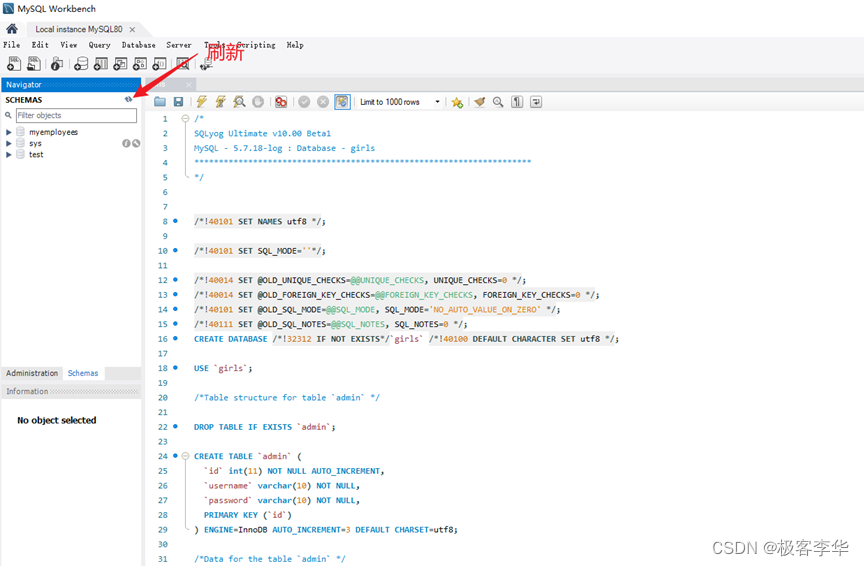Run EXPLAIN on the current statement

[239, 102]
